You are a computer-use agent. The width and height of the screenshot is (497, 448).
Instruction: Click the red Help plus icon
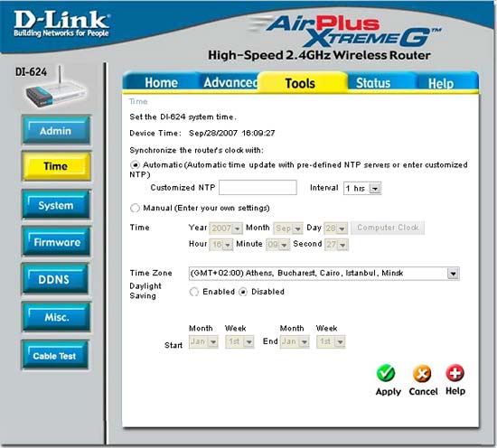455,373
